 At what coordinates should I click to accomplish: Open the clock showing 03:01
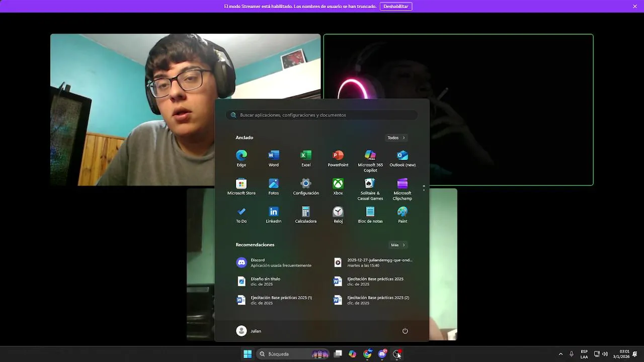click(621, 354)
